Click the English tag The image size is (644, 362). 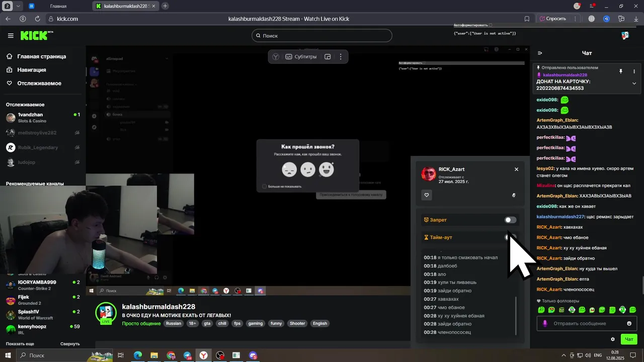pos(320,323)
